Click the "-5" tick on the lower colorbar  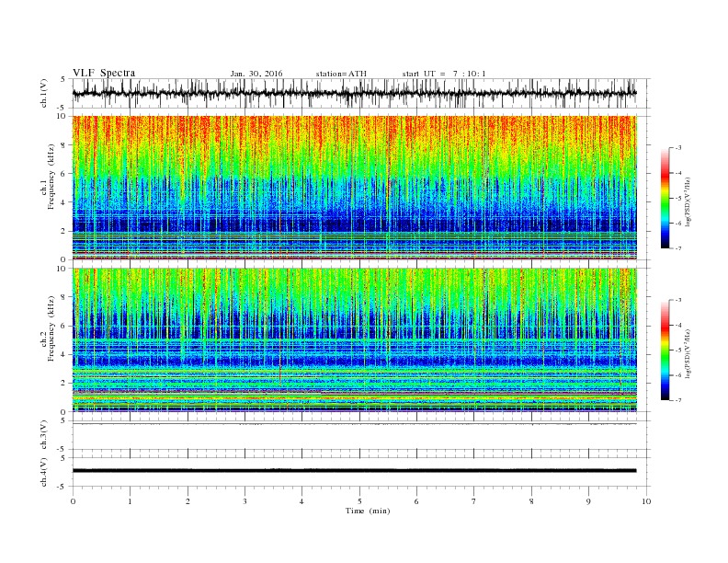(x=678, y=350)
